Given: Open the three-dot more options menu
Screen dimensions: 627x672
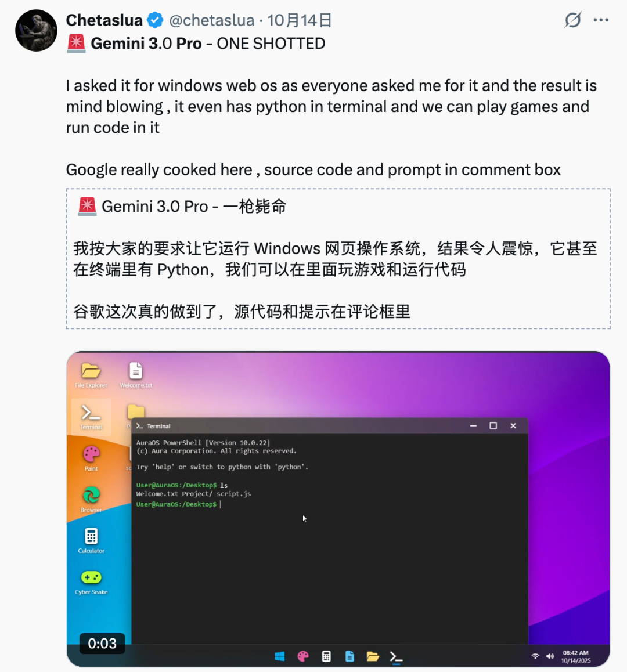Looking at the screenshot, I should [x=601, y=20].
